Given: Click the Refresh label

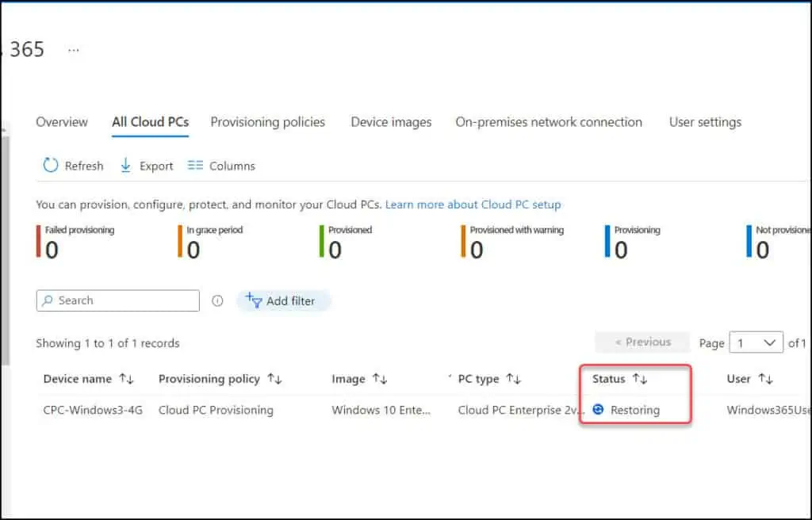Looking at the screenshot, I should (x=84, y=166).
